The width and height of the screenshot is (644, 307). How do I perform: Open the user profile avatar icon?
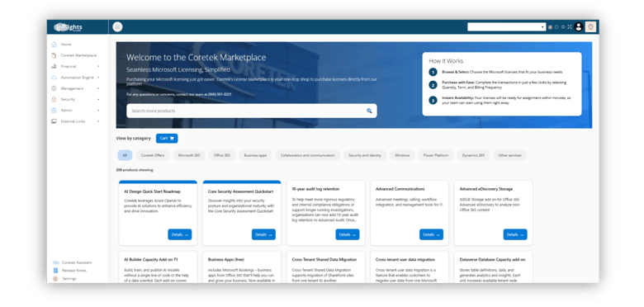pyautogui.click(x=579, y=27)
